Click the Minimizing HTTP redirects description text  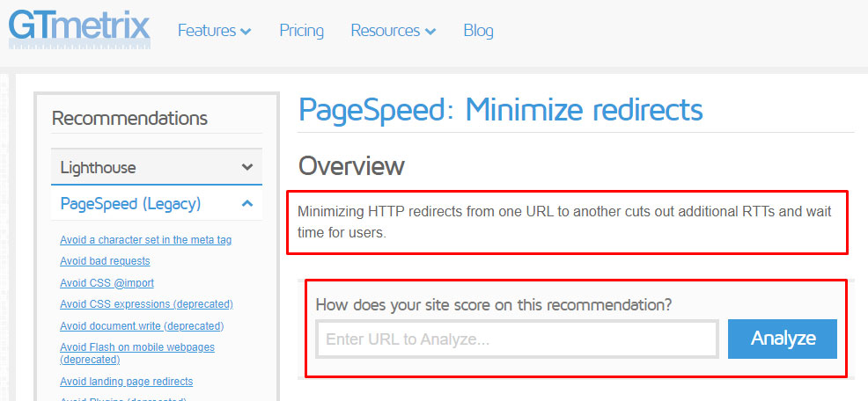coord(564,222)
